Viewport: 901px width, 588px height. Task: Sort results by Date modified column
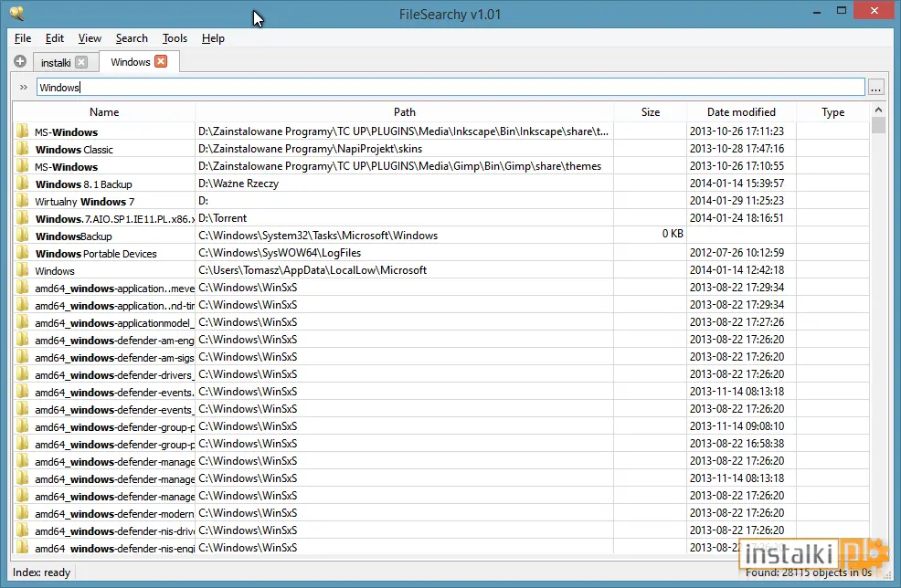(x=741, y=112)
